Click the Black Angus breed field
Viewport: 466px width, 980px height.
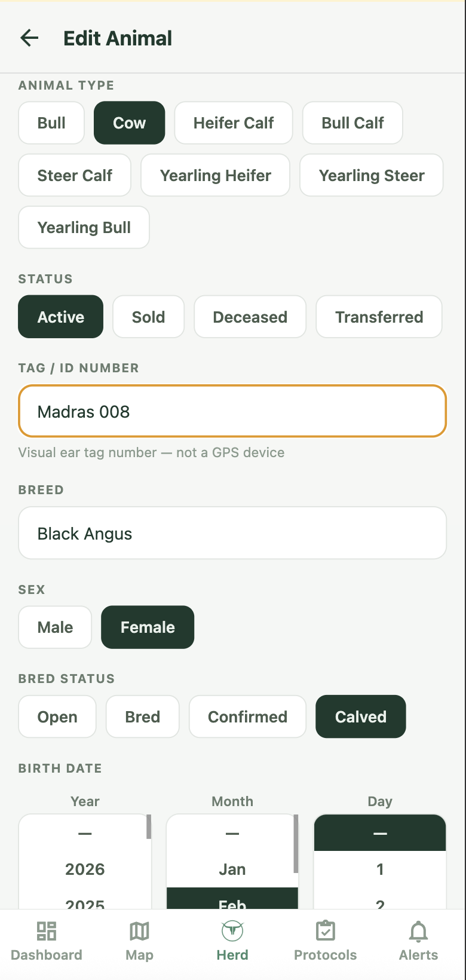(x=232, y=532)
